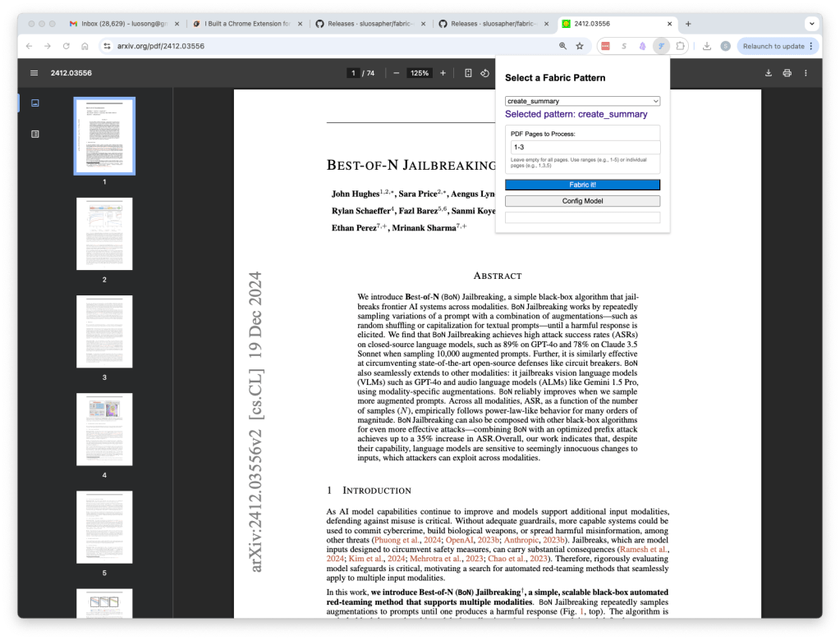Bookmark this page with the star icon
The width and height of the screenshot is (840, 640).
(580, 47)
